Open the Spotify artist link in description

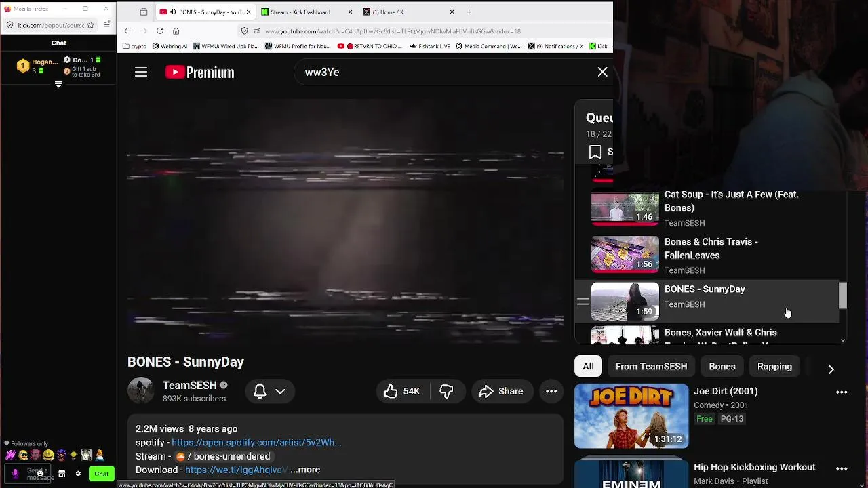256,443
